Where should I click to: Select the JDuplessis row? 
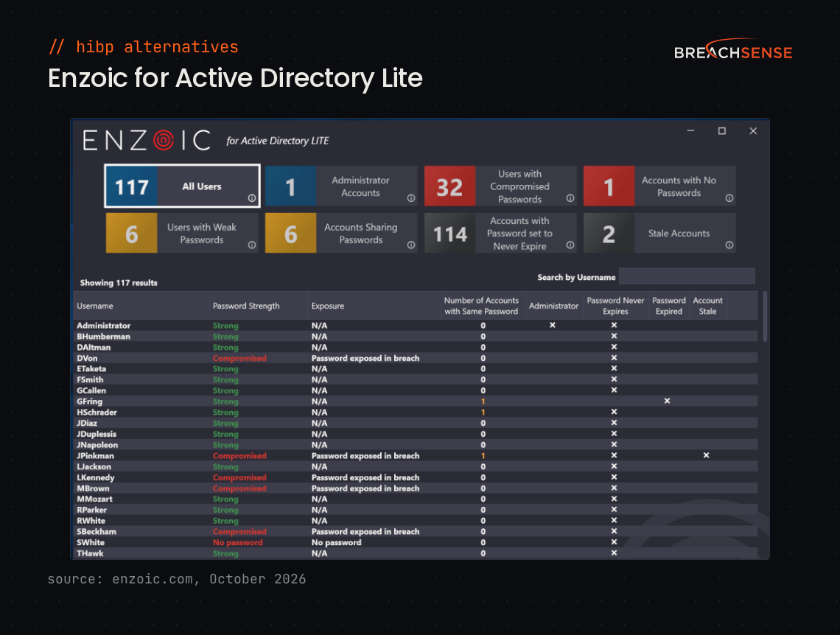coord(415,434)
